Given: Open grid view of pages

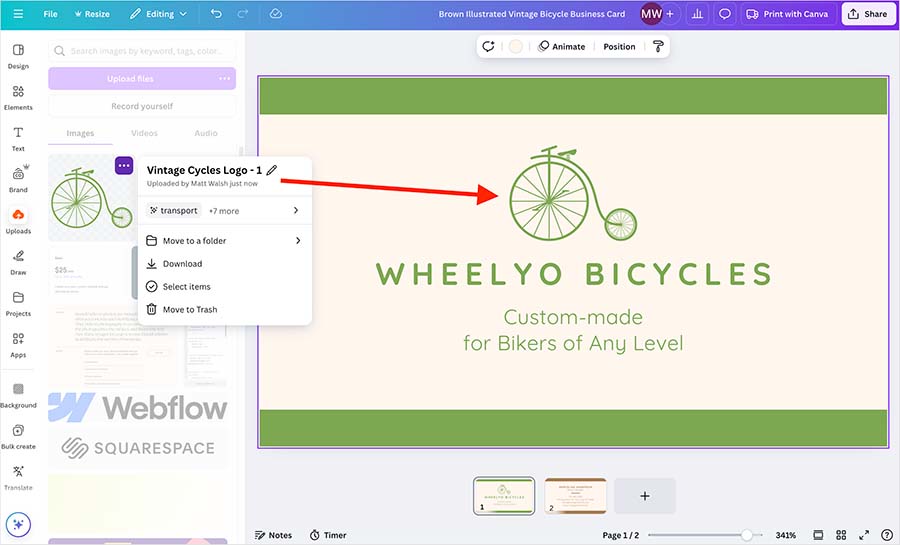Looking at the screenshot, I should pyautogui.click(x=841, y=535).
